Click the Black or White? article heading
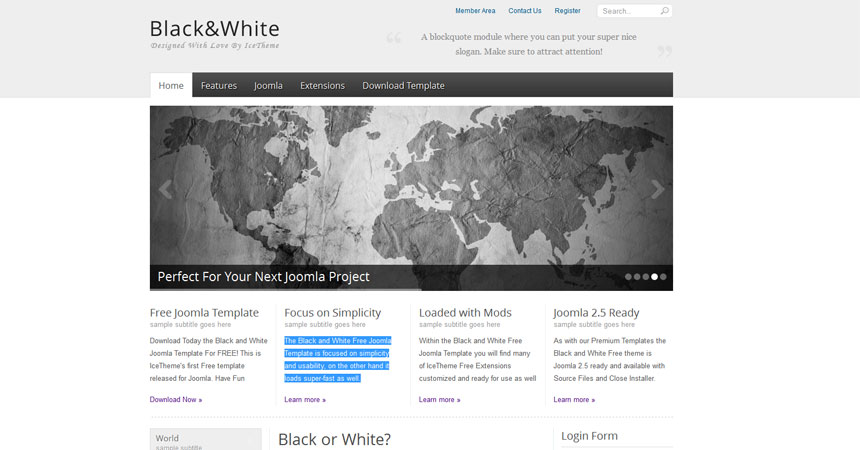The height and width of the screenshot is (450, 860). [335, 440]
